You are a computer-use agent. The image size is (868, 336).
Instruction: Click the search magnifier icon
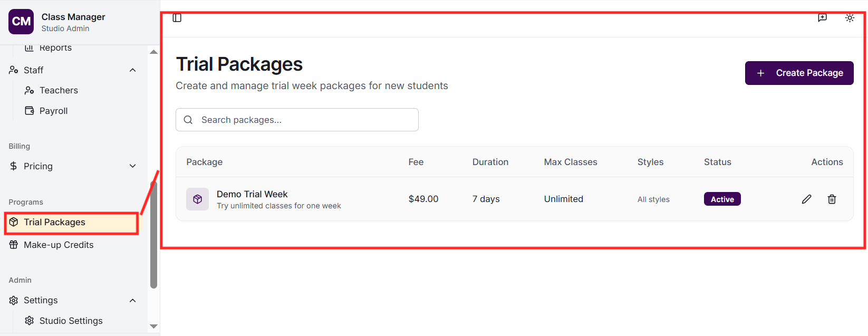[188, 120]
